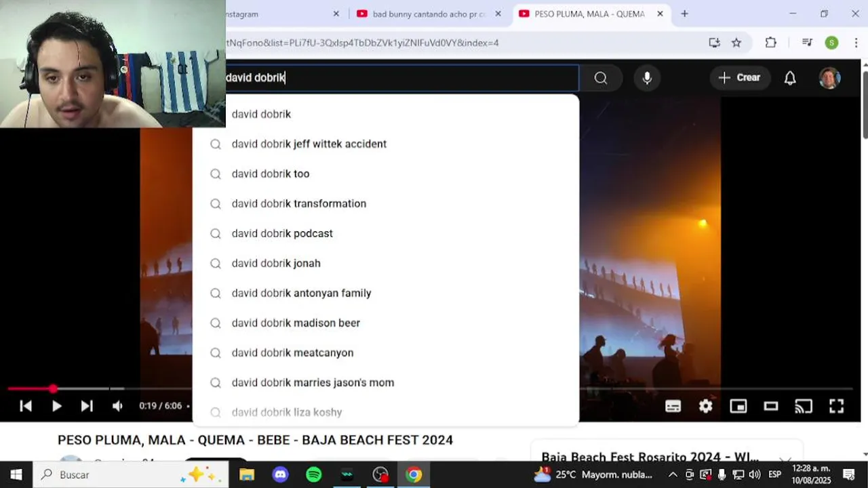Open OBS Studio from taskbar
Screen dimensions: 868x488
point(380,474)
